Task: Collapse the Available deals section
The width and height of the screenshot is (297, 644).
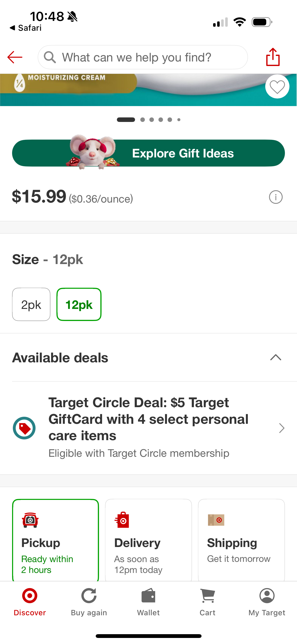Action: tap(276, 358)
